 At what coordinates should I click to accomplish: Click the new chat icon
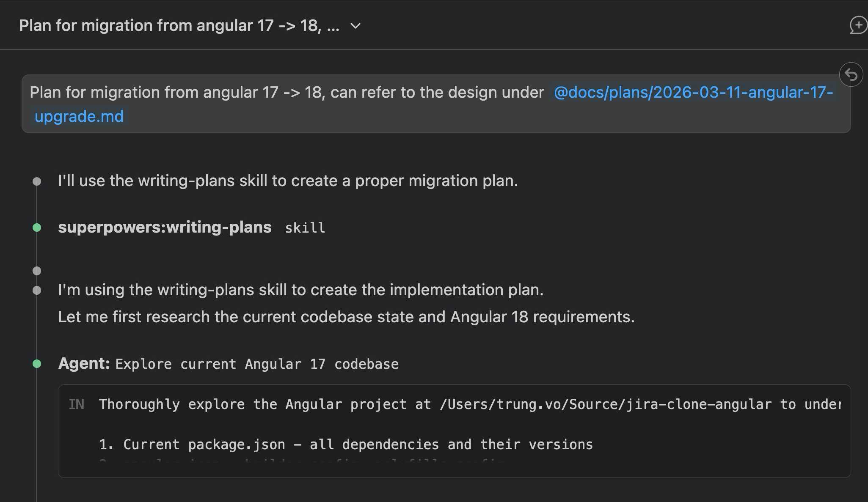click(858, 25)
